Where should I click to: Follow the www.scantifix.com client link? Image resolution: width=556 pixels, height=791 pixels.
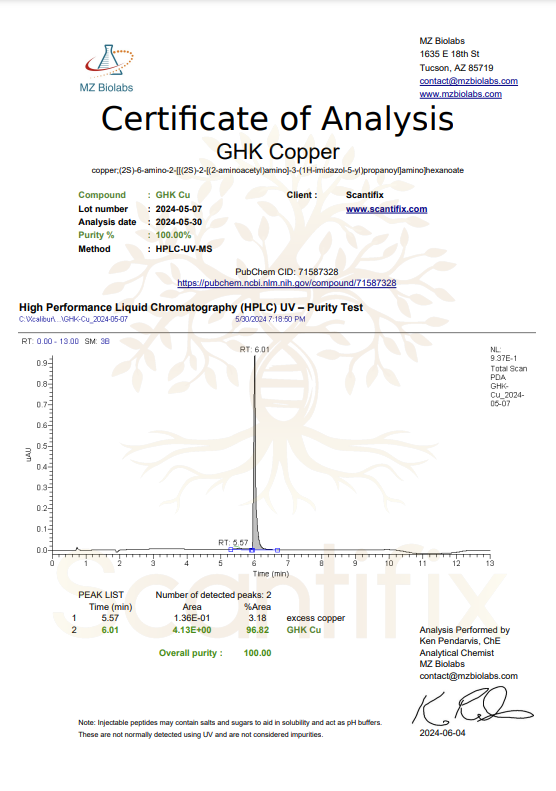click(x=386, y=209)
